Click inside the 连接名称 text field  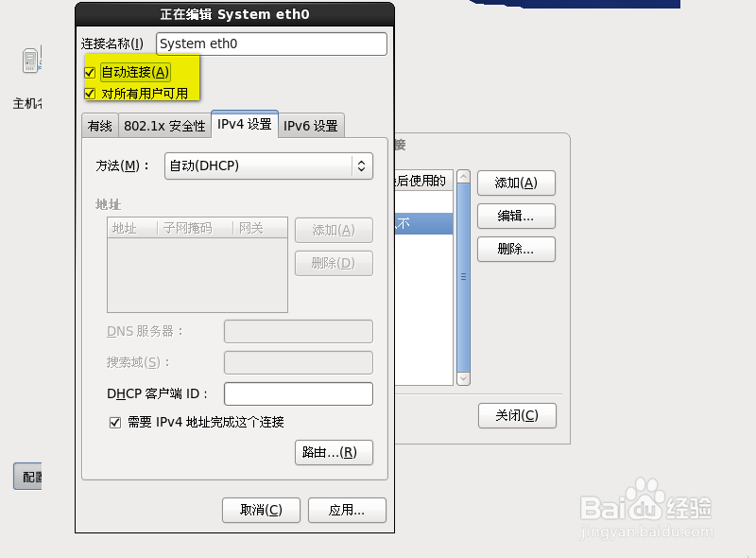[271, 44]
